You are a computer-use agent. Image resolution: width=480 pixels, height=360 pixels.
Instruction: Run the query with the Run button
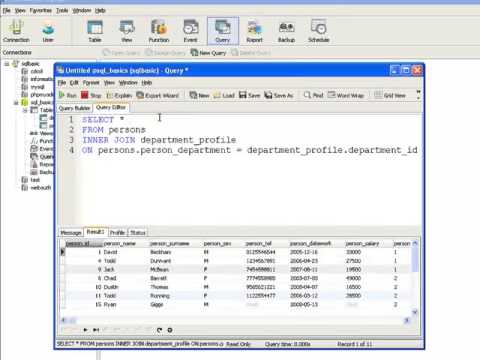point(67,95)
